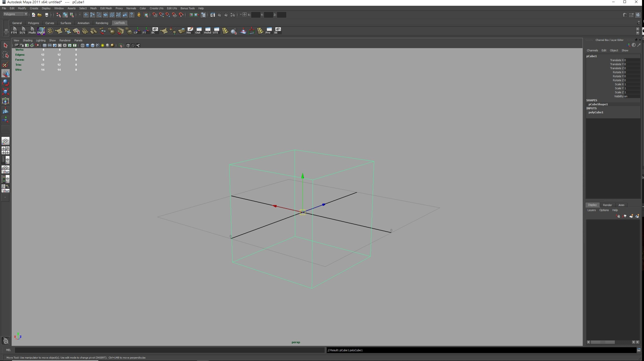Screen dimensions: 644x361
Task: Select the Lasso selection tool
Action: pyautogui.click(x=6, y=55)
